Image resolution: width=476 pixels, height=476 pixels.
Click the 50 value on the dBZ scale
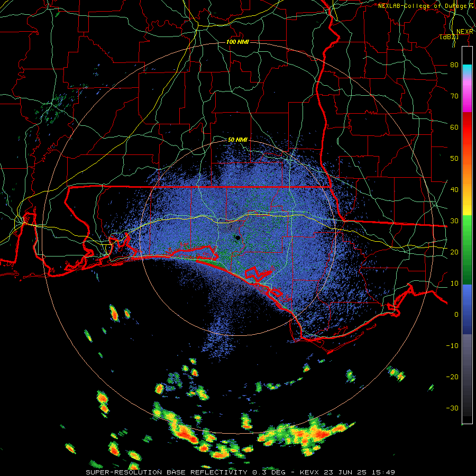point(454,159)
